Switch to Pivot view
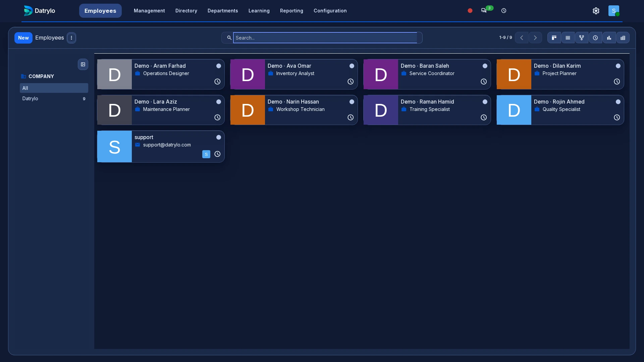644x362 pixels. coord(623,38)
